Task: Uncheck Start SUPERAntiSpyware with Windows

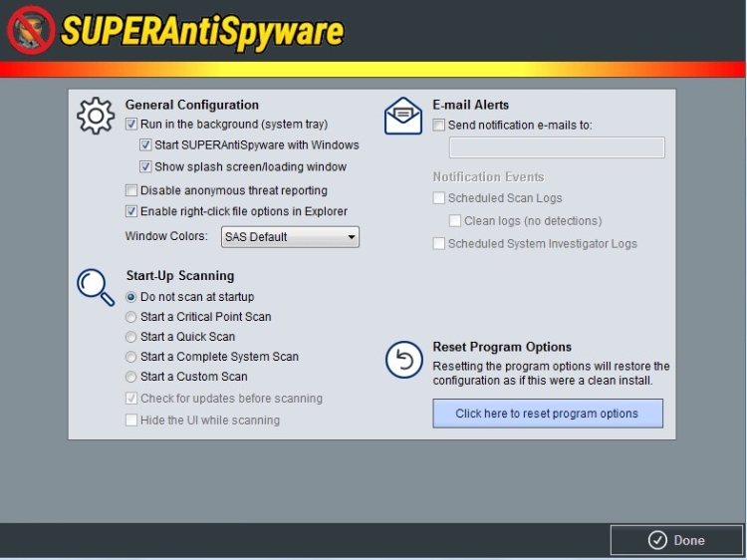Action: [x=145, y=144]
